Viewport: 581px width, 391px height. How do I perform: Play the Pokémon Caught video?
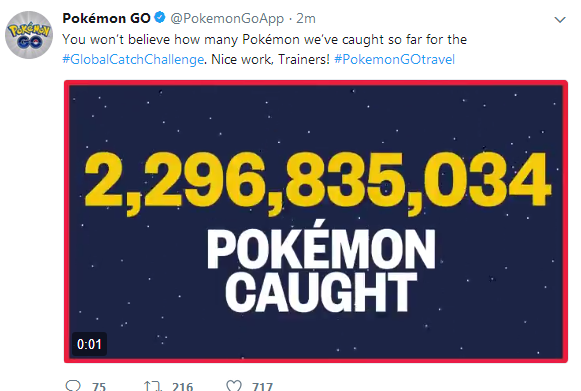pos(316,221)
